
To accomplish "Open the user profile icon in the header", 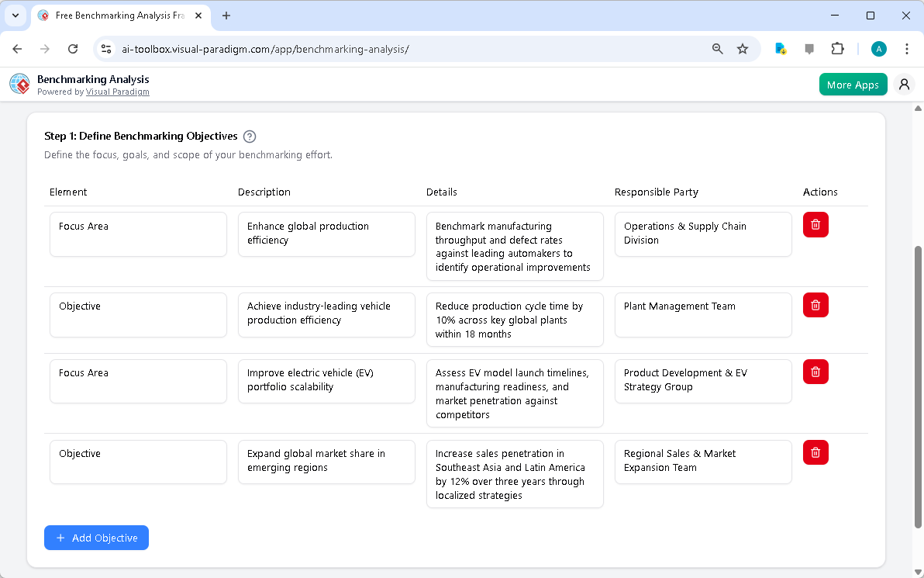I will coord(904,84).
